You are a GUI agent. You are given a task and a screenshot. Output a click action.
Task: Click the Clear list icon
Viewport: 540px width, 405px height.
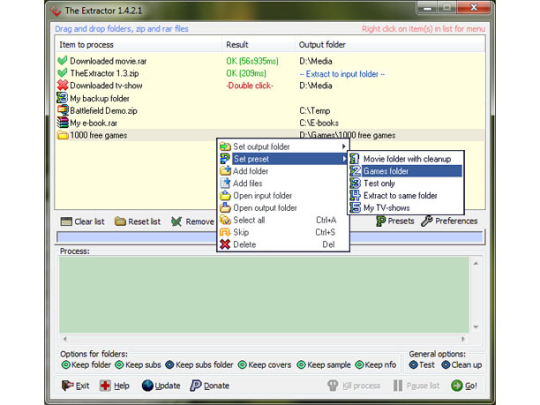66,221
